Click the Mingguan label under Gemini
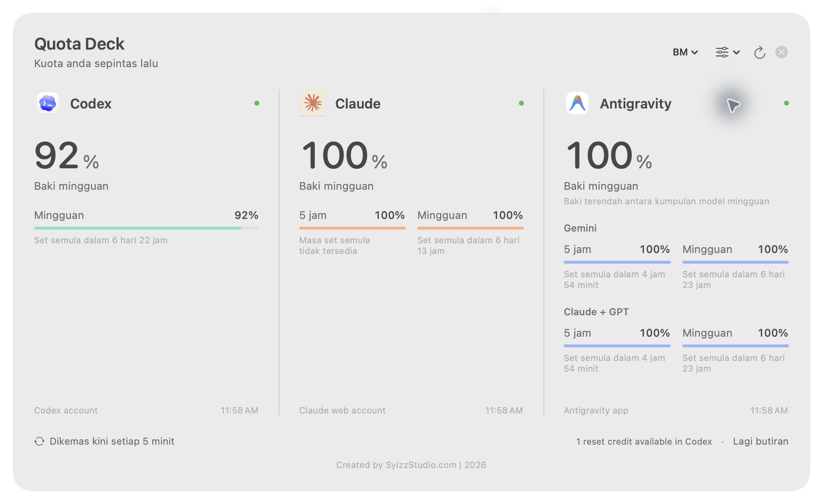 point(707,249)
